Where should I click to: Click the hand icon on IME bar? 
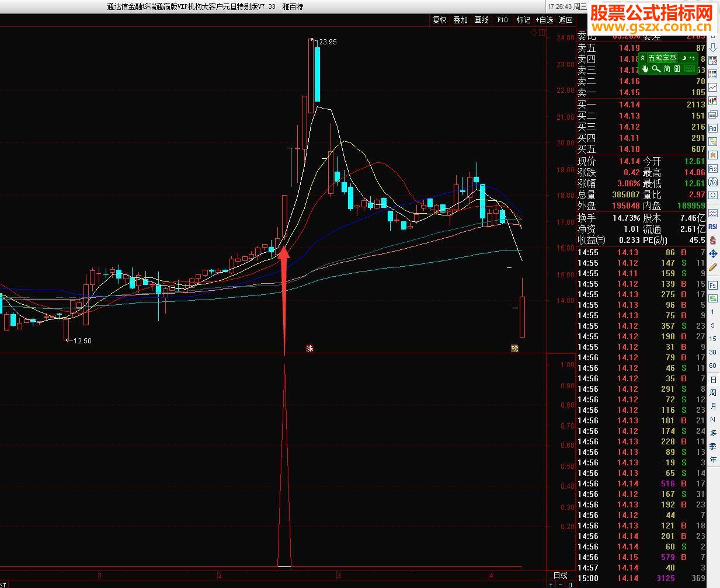tap(645, 68)
